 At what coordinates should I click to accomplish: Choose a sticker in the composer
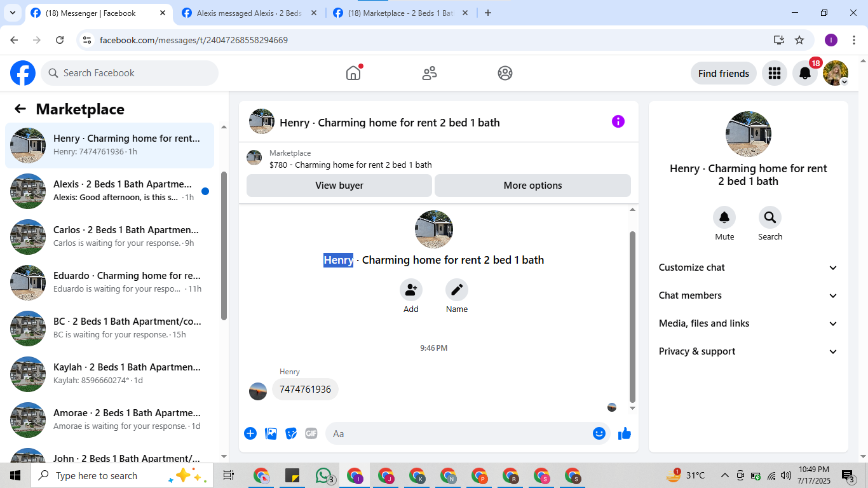click(x=291, y=433)
